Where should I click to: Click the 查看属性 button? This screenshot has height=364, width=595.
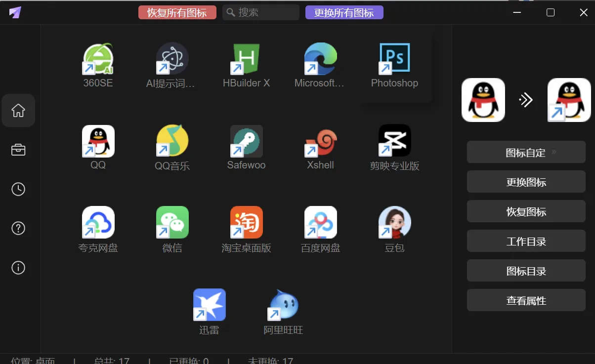pyautogui.click(x=526, y=300)
